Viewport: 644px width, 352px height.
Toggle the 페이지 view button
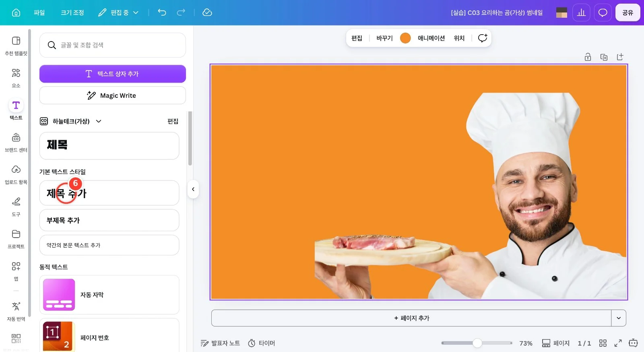pyautogui.click(x=556, y=343)
